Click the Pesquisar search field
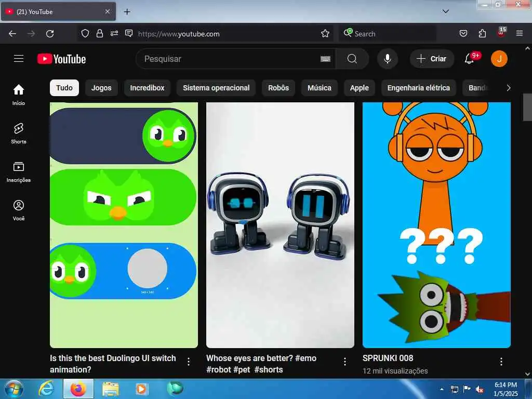532x399 pixels. click(231, 59)
